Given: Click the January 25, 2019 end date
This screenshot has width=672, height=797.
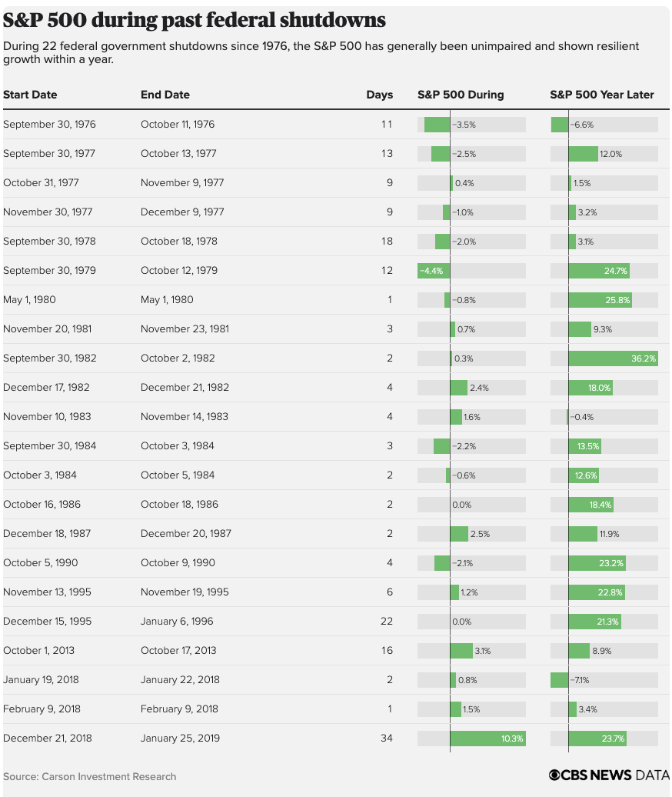Looking at the screenshot, I should pyautogui.click(x=180, y=739).
